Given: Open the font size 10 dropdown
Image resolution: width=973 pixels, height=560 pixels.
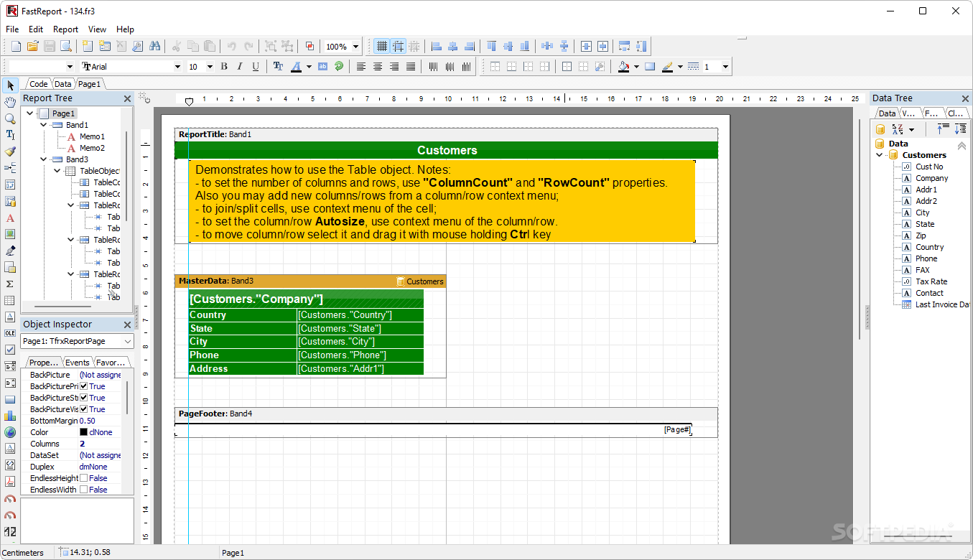Looking at the screenshot, I should pyautogui.click(x=210, y=67).
